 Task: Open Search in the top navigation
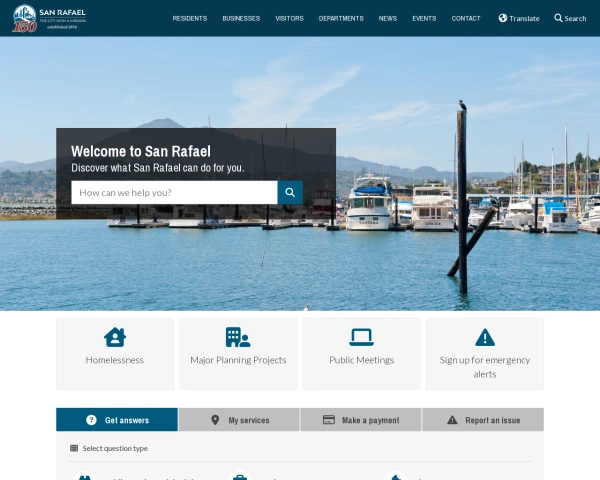point(570,18)
